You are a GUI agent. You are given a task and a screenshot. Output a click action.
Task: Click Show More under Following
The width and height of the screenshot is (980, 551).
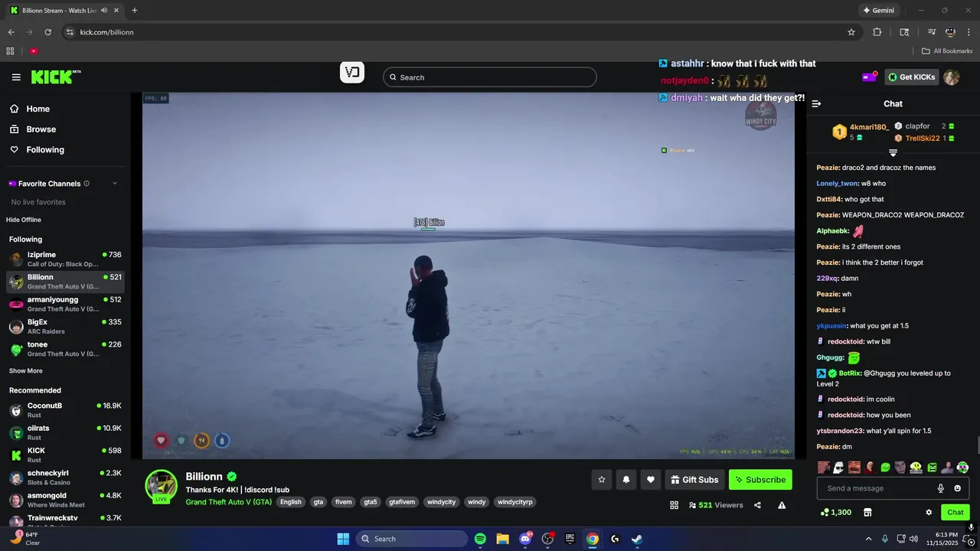[26, 370]
